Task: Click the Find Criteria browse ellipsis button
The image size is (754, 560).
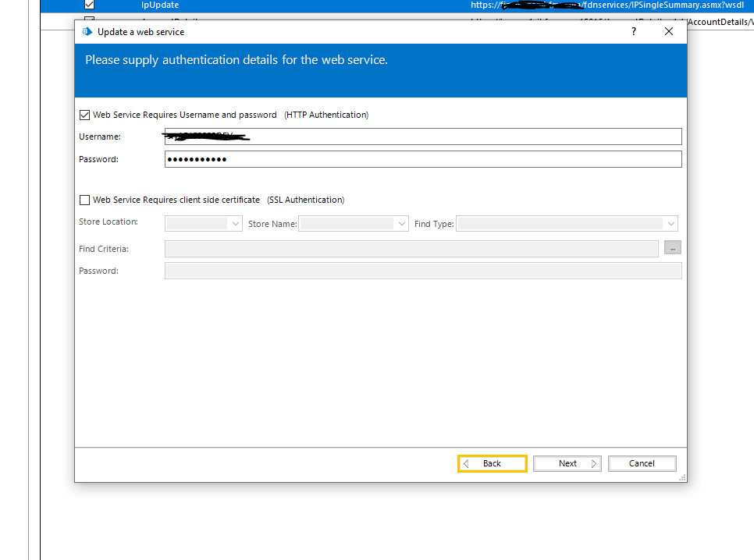Action: coord(673,247)
